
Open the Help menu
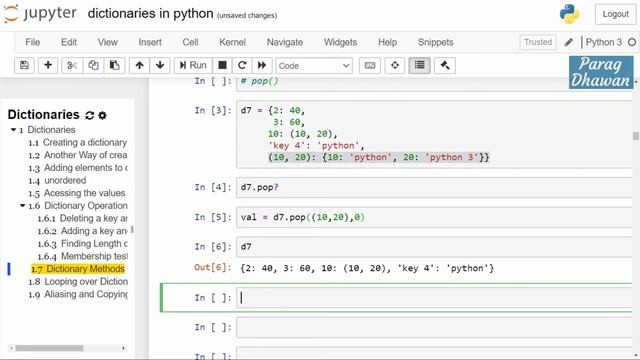(x=387, y=42)
